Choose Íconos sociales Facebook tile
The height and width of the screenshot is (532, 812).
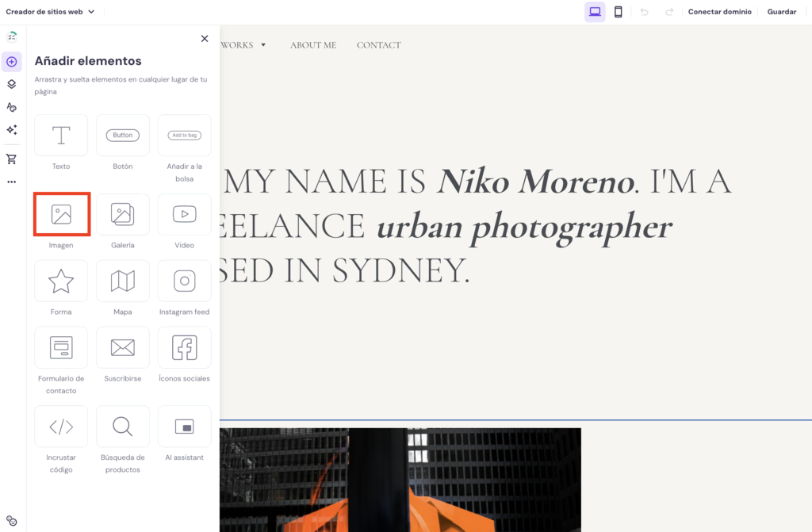coord(184,347)
